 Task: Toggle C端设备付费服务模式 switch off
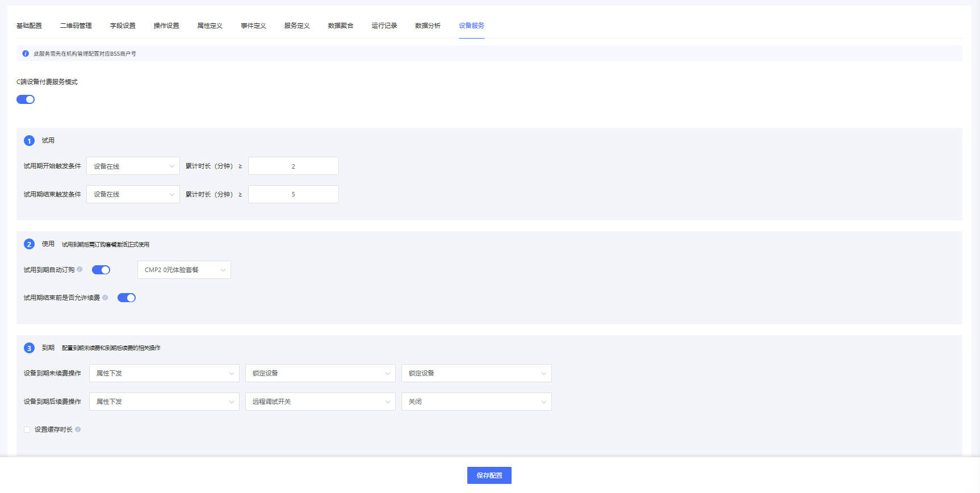click(26, 99)
